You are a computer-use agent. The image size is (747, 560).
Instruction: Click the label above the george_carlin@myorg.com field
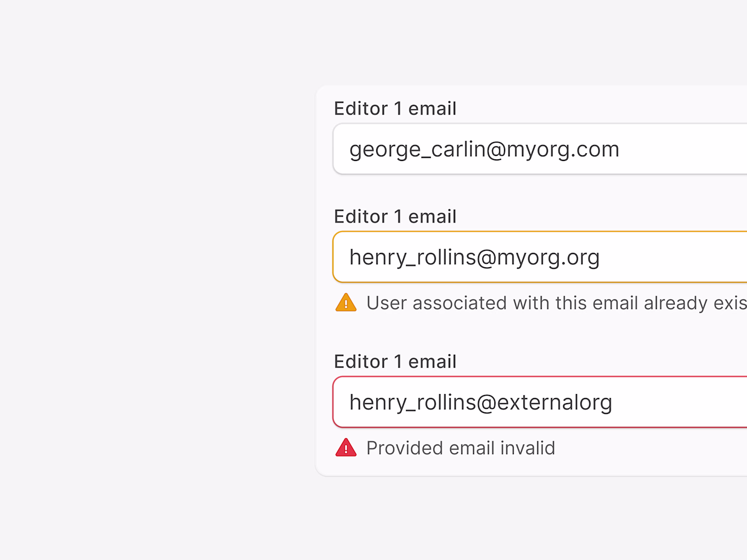click(x=395, y=108)
